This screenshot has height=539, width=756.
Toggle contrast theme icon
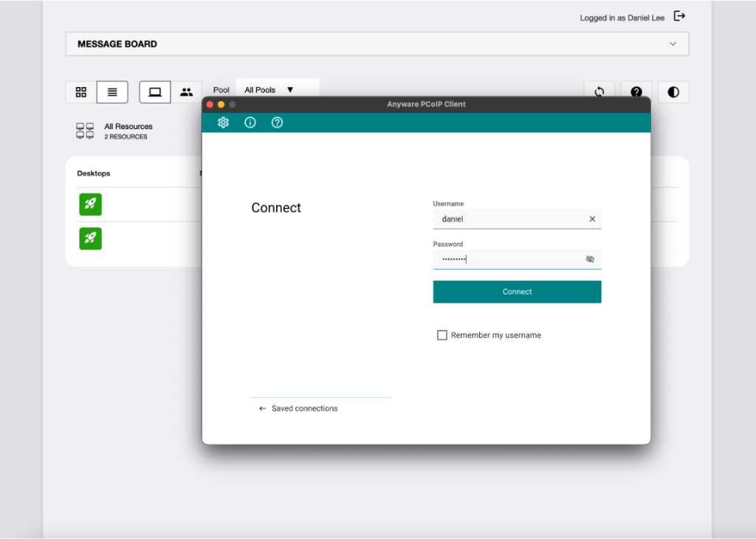[673, 92]
